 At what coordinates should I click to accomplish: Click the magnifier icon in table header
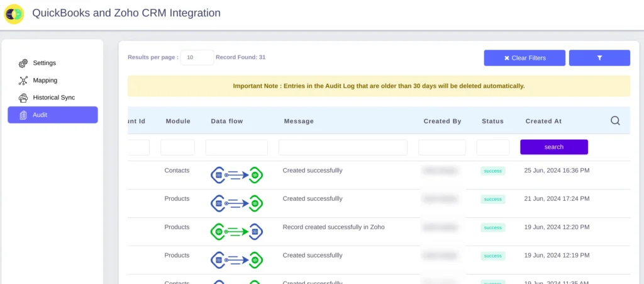click(615, 121)
